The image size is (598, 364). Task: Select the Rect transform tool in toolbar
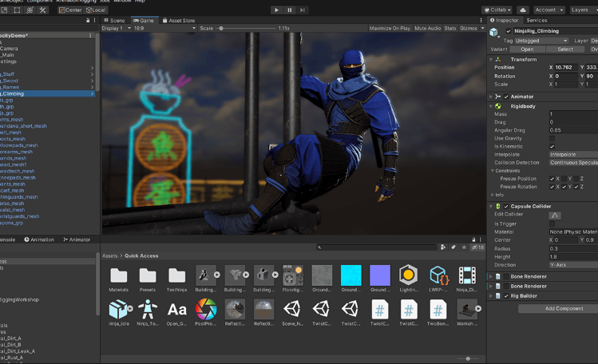17,10
